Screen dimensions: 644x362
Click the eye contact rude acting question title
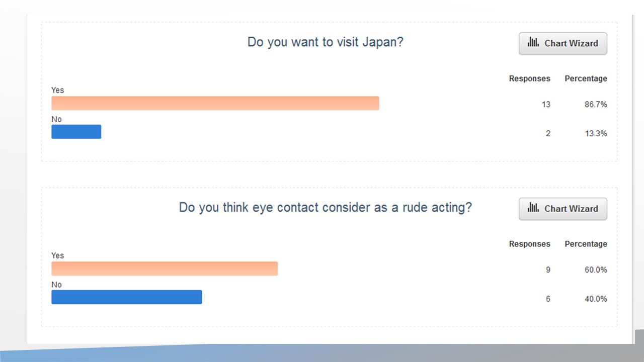click(326, 207)
